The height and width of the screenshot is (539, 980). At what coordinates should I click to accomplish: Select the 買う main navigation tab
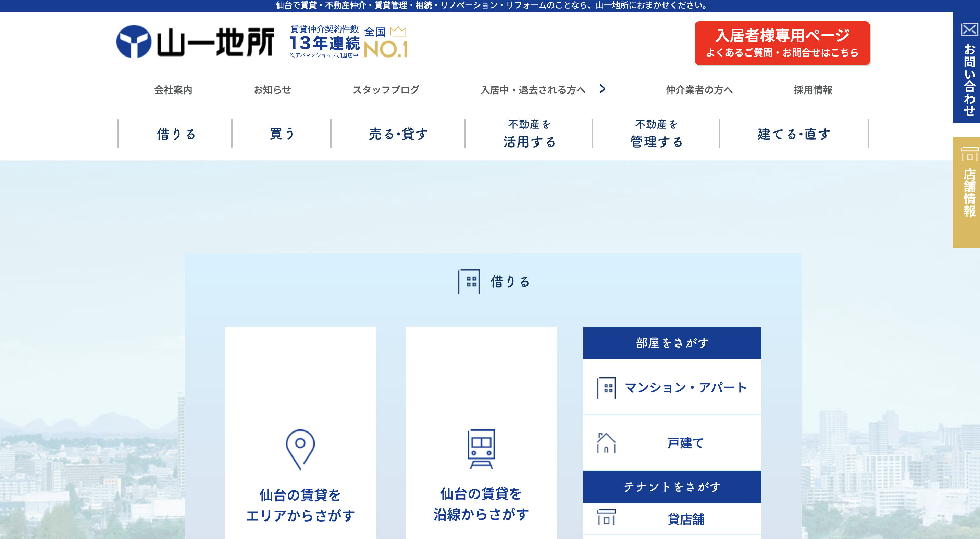tap(282, 134)
